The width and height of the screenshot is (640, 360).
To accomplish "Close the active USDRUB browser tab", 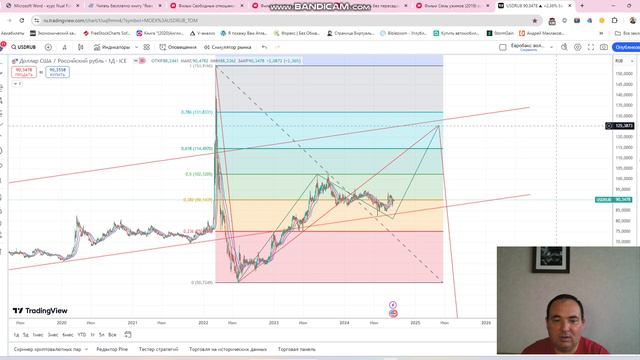I will (x=570, y=6).
